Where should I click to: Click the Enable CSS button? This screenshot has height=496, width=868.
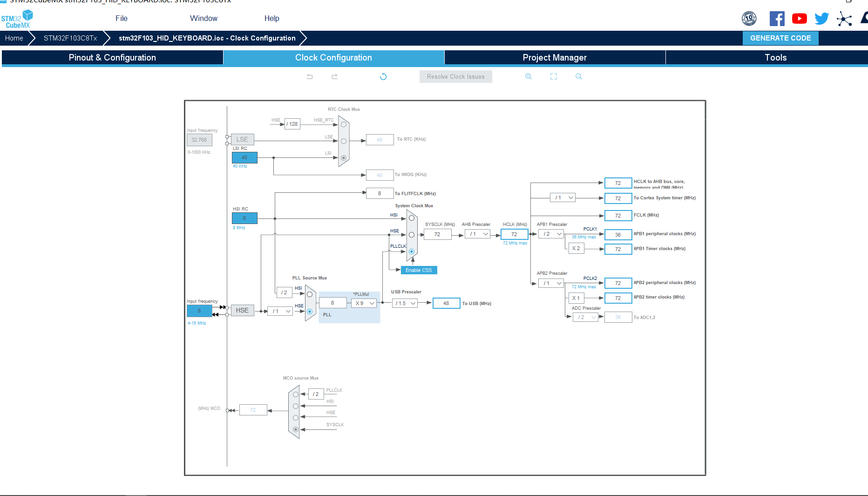pyautogui.click(x=419, y=270)
